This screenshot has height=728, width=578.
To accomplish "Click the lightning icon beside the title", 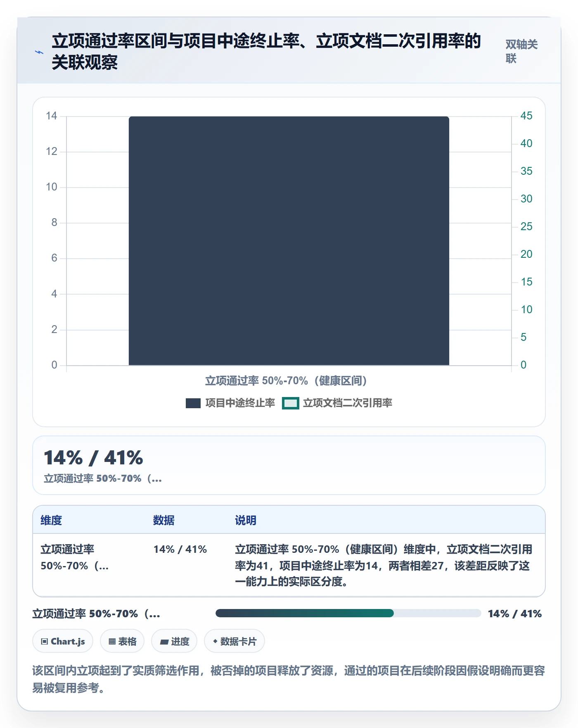I will click(x=39, y=52).
